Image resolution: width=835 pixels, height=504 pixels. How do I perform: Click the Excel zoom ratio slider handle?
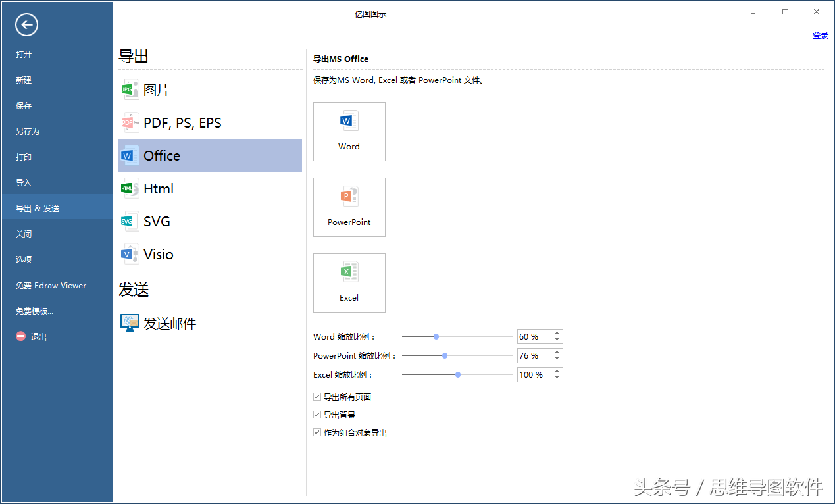point(458,374)
